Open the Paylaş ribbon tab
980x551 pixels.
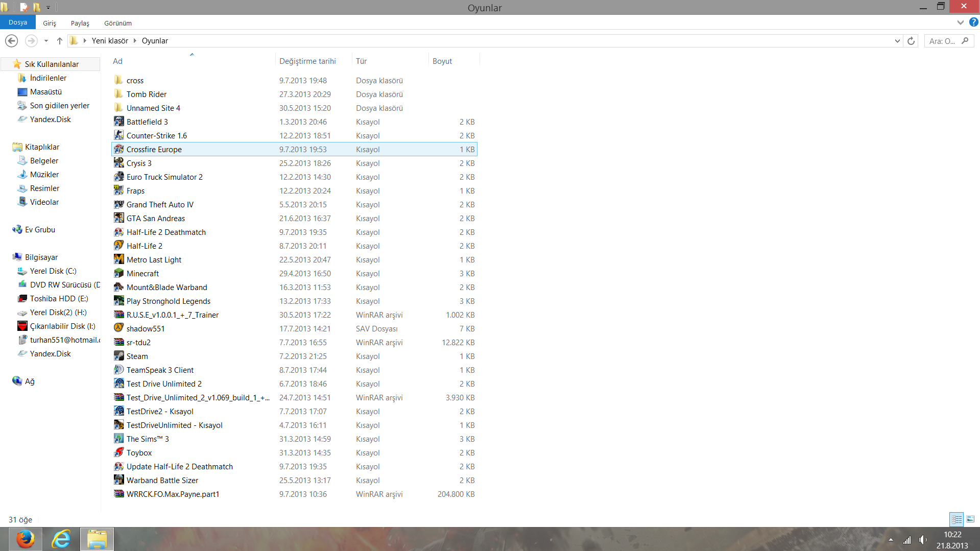click(x=80, y=23)
